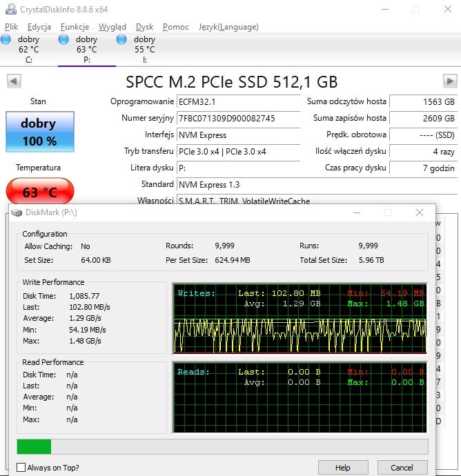Go to previous disk with left arrow
The width and height of the screenshot is (461, 476).
point(14,81)
